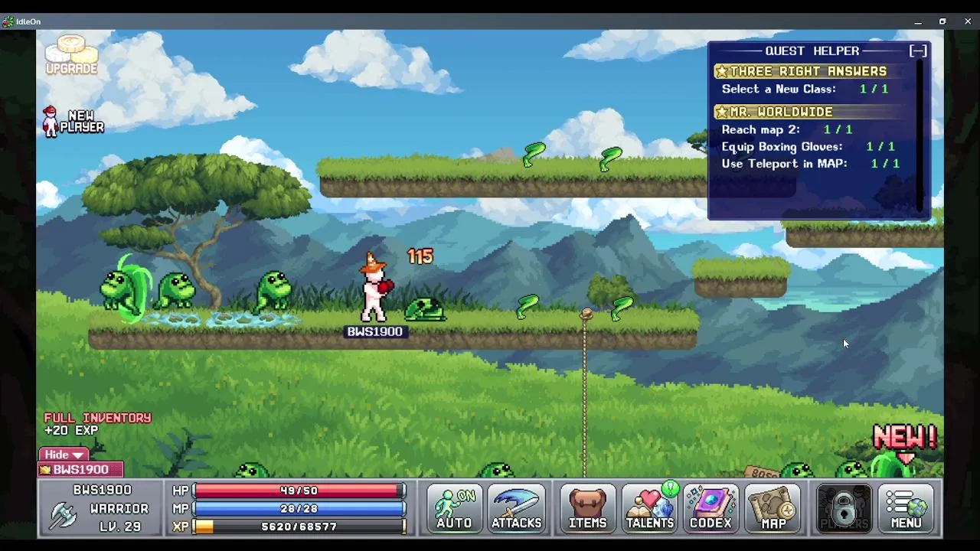Click the IdleOn window title icon

8,21
